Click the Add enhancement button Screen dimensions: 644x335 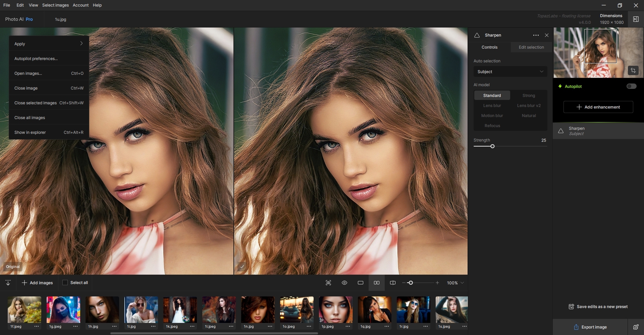click(x=598, y=107)
